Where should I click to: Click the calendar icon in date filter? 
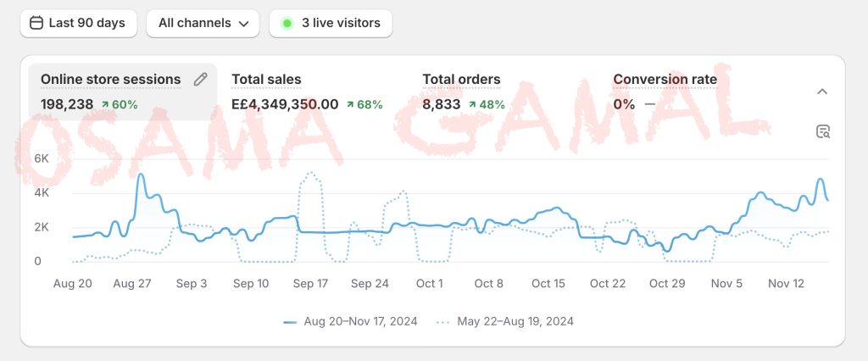pos(36,24)
